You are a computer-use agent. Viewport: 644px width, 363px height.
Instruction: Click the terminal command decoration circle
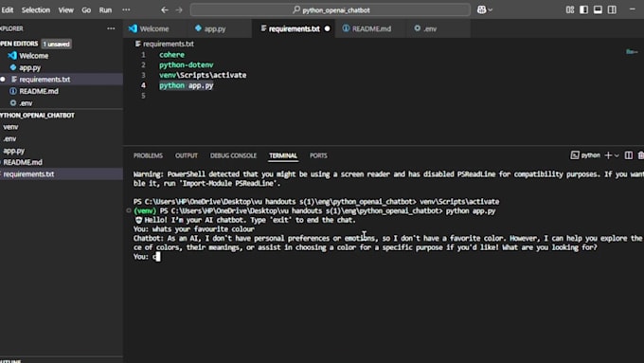click(129, 211)
